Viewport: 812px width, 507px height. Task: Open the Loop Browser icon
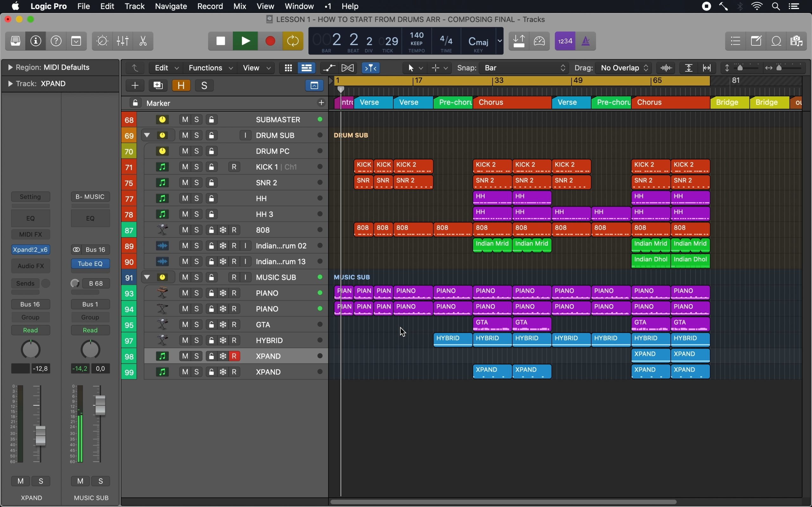[777, 41]
